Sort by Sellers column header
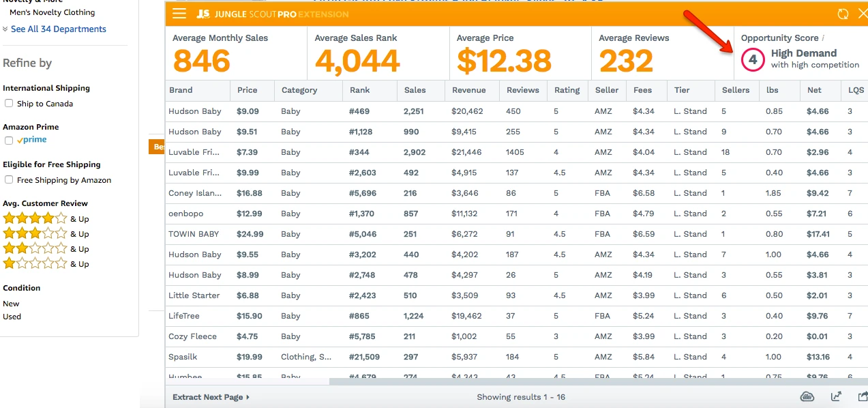The image size is (868, 408). [735, 90]
